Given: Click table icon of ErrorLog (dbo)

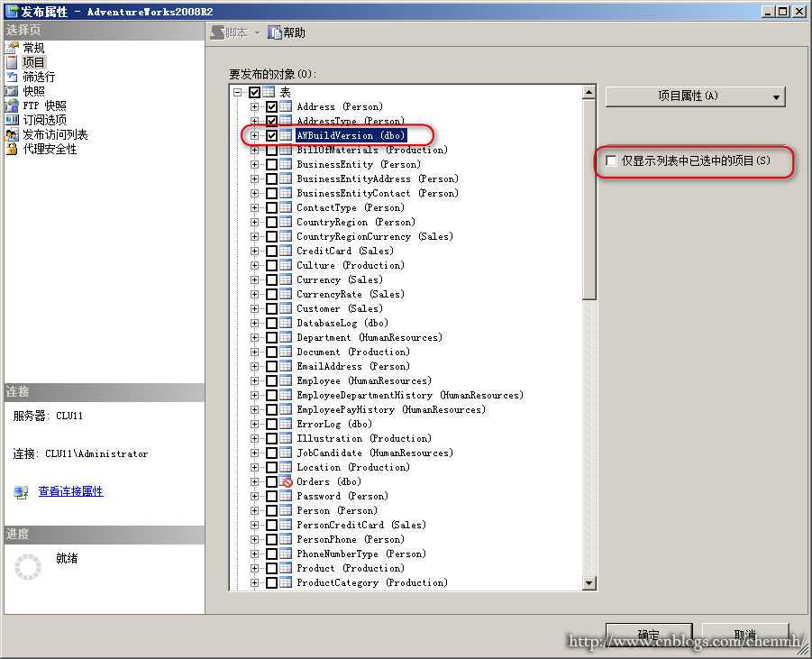Looking at the screenshot, I should click(x=286, y=424).
